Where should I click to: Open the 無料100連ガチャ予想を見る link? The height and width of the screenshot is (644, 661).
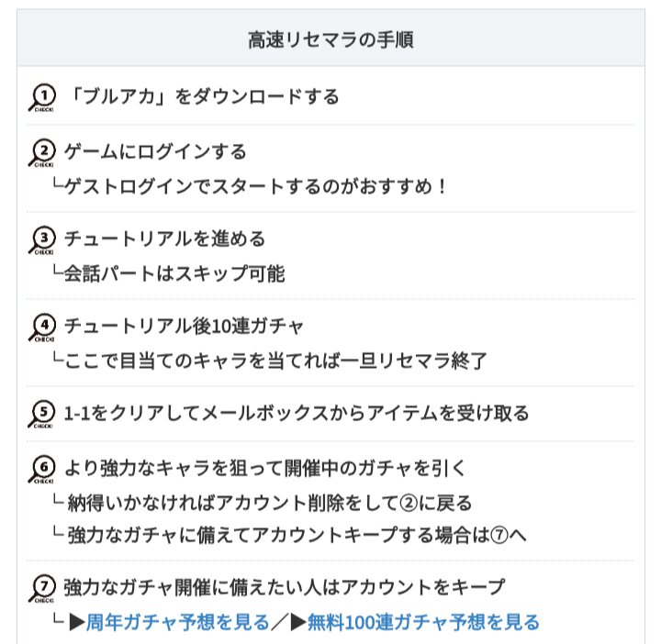pyautogui.click(x=423, y=622)
